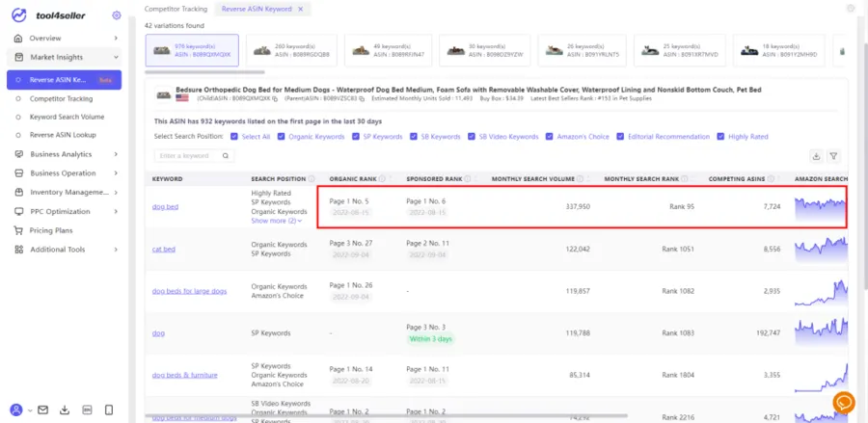Expand the Overview menu chevron
The width and height of the screenshot is (868, 423).
[116, 39]
